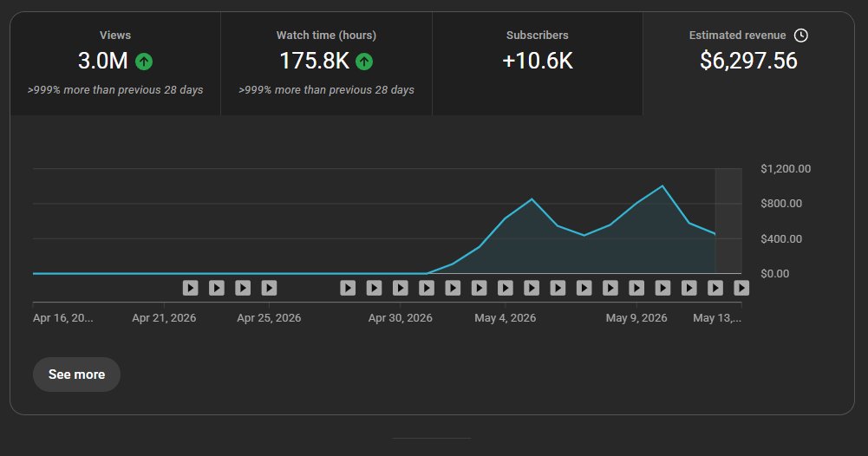Switch to the Views metric tab

click(x=115, y=63)
